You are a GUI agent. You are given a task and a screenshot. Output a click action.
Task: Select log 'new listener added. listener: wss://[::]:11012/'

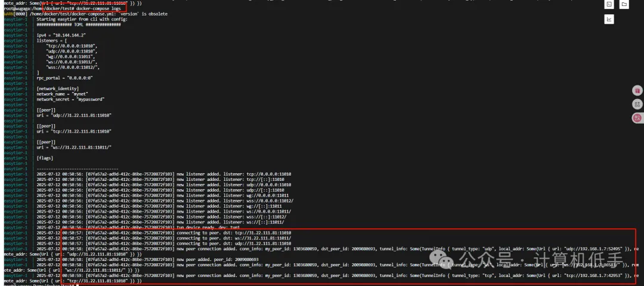tap(162, 217)
